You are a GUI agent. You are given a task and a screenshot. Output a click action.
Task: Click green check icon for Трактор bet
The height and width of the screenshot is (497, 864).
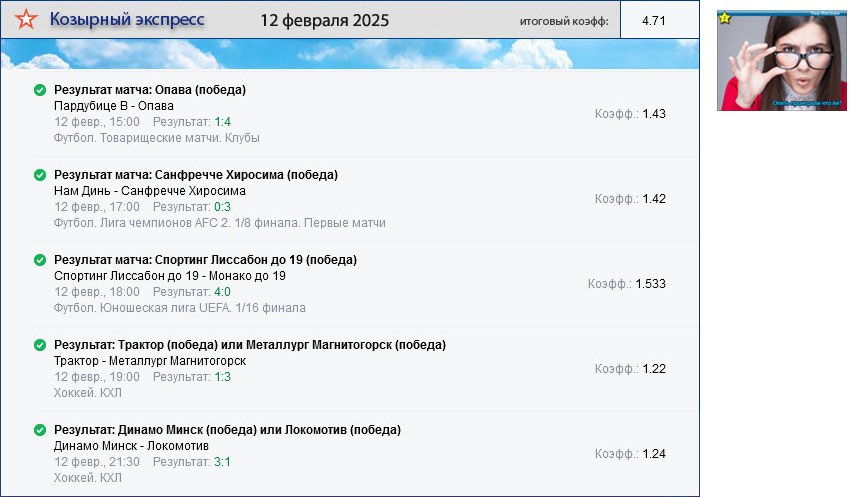click(x=40, y=345)
